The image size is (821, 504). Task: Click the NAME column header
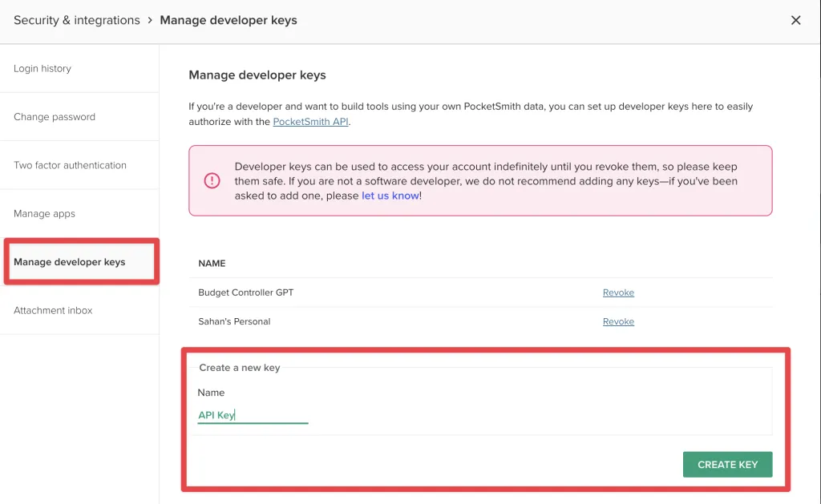(212, 264)
